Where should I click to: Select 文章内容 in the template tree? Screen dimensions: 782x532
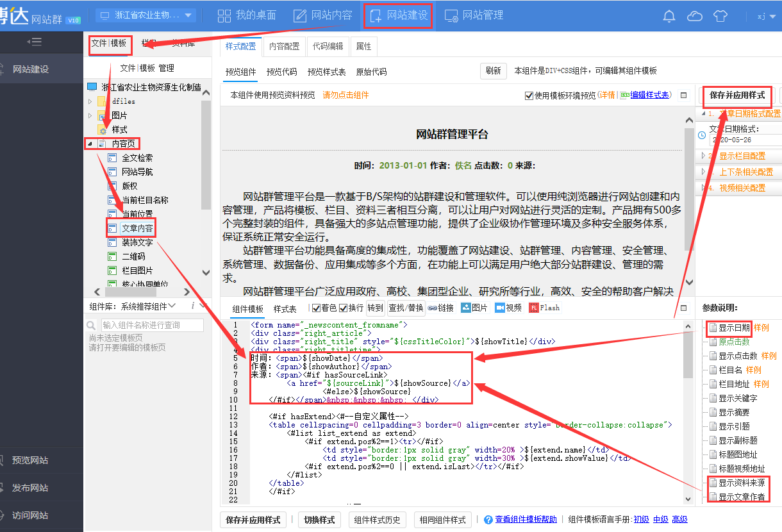[x=138, y=228]
